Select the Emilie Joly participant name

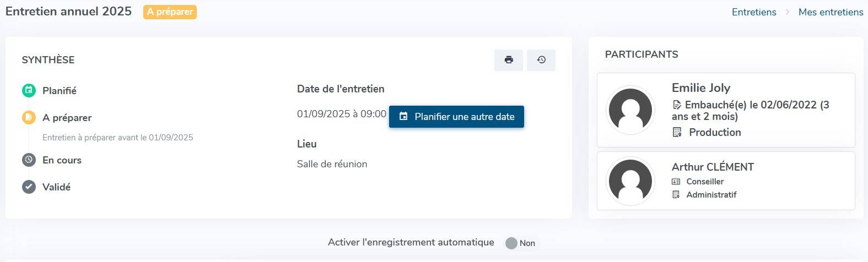pos(701,88)
